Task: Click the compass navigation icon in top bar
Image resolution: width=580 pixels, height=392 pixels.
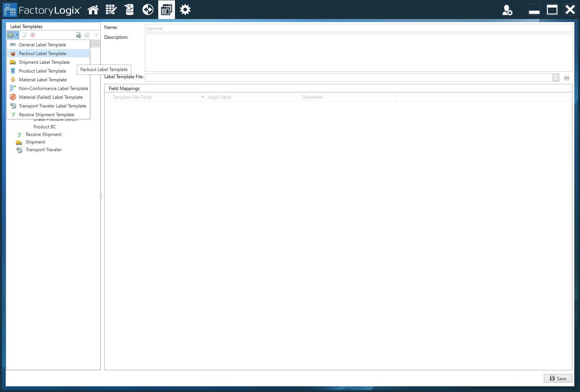Action: coord(148,9)
